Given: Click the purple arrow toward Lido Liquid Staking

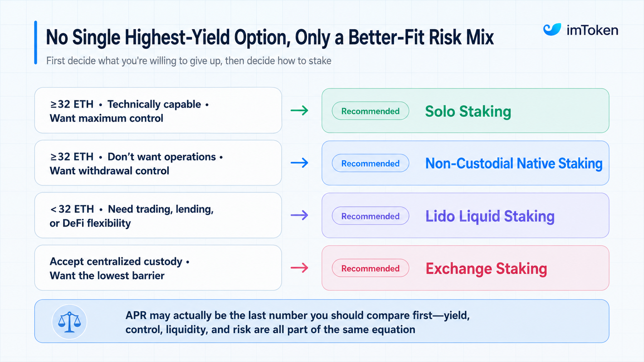Looking at the screenshot, I should (299, 215).
